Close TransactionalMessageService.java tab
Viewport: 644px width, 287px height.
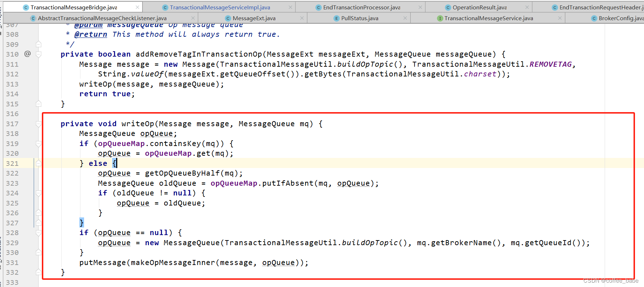pos(560,18)
